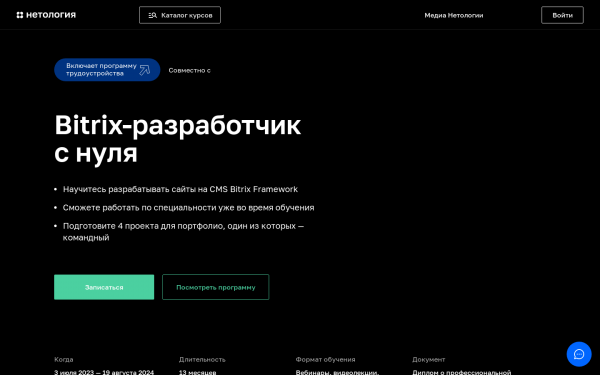Image resolution: width=600 pixels, height=375 pixels.
Task: Click the arrow icon in employment badge
Action: [x=145, y=70]
